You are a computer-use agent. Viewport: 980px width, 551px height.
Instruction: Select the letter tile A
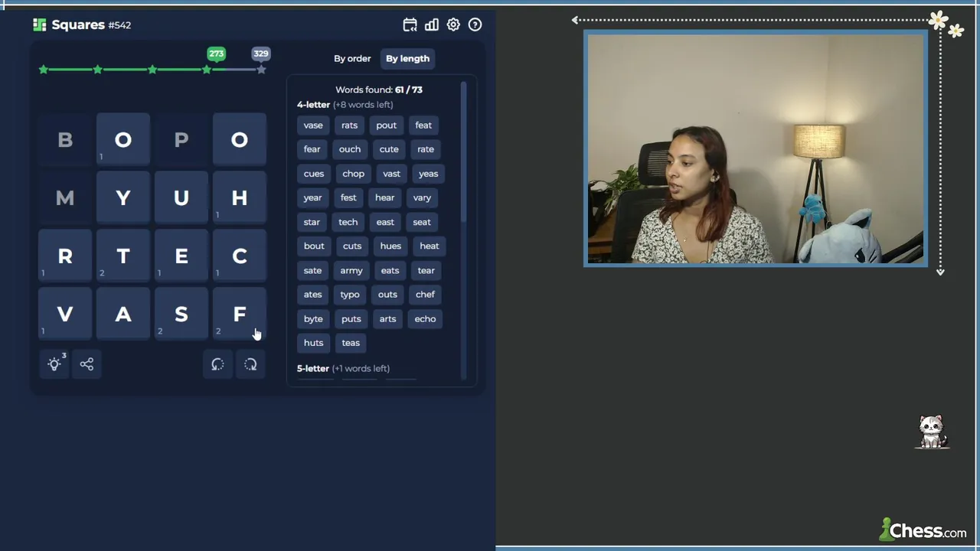coord(123,315)
